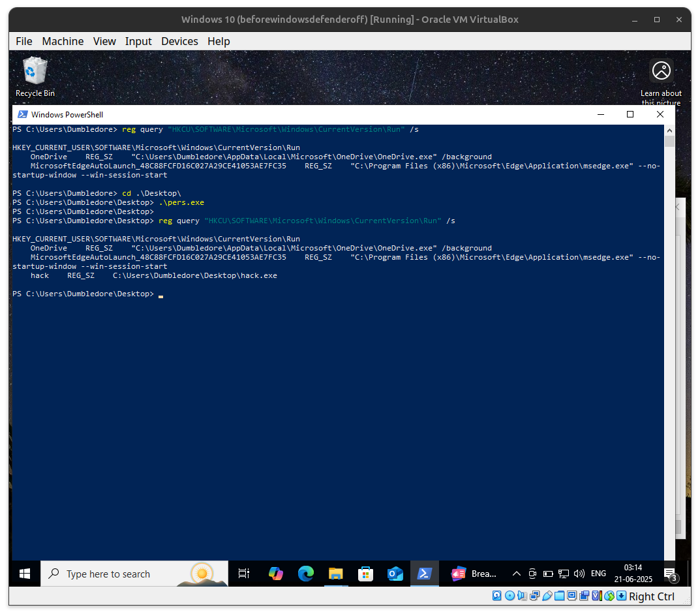Click the VirtualBox hard disk indicator
Image resolution: width=700 pixels, height=616 pixels.
(497, 596)
